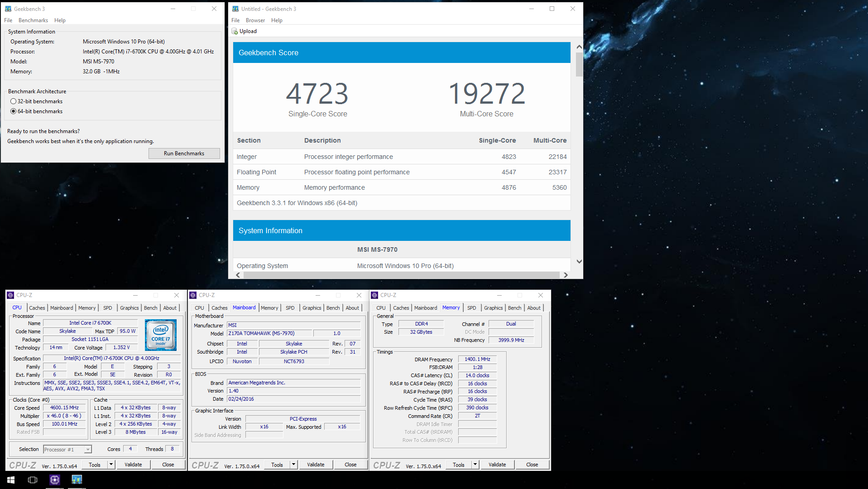Click vertical scrollbar thumb in results
The image size is (868, 489).
[579, 64]
